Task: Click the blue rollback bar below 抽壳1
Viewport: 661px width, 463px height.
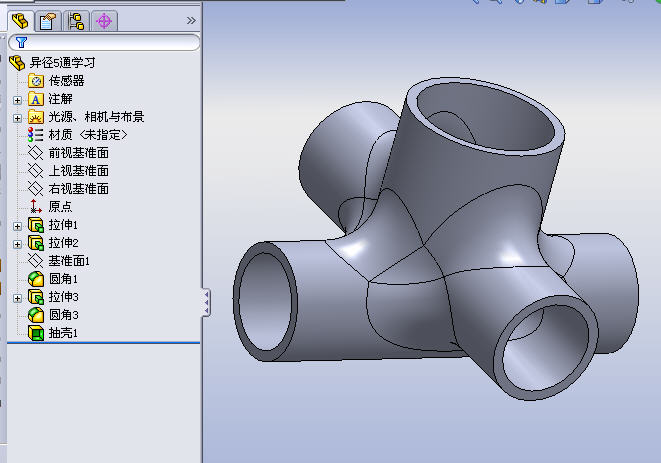Action: click(x=103, y=343)
